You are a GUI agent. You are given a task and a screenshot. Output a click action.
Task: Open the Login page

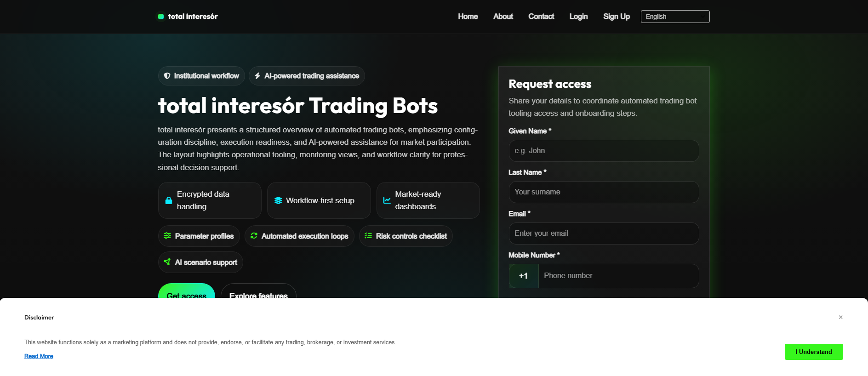578,17
